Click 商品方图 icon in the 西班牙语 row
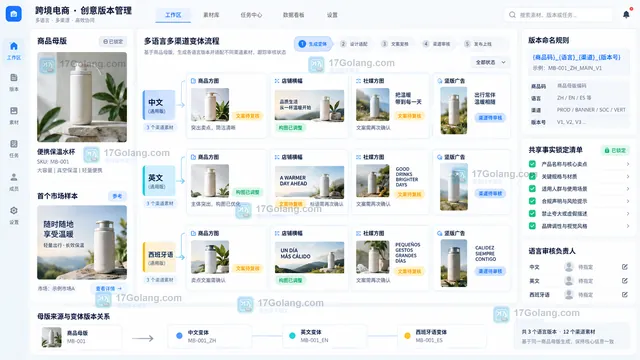The height and width of the screenshot is (360, 640). (x=193, y=233)
